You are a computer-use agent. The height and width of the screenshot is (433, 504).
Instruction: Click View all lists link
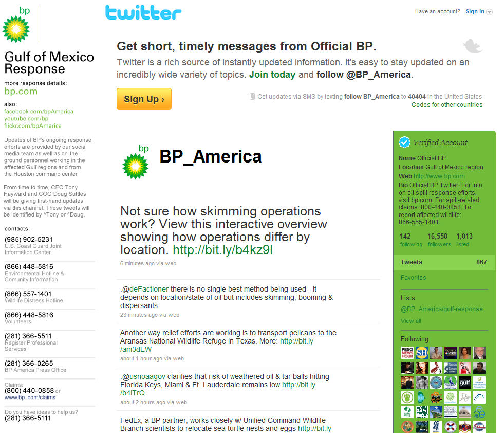pos(410,321)
